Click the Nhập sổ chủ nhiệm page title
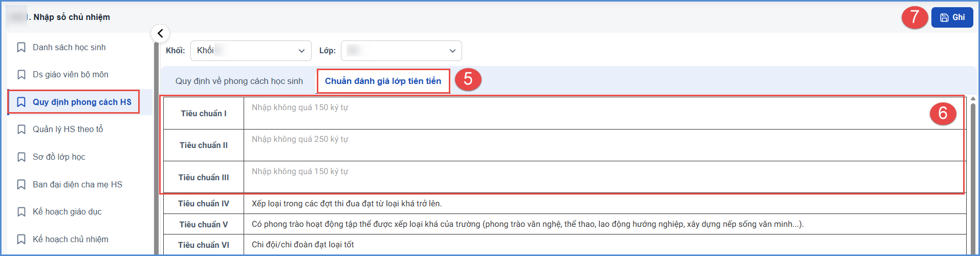This screenshot has height=256, width=980. click(x=72, y=17)
